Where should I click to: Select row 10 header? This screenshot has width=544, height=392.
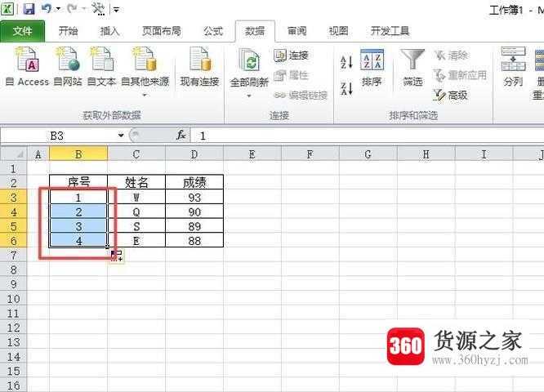click(x=13, y=299)
